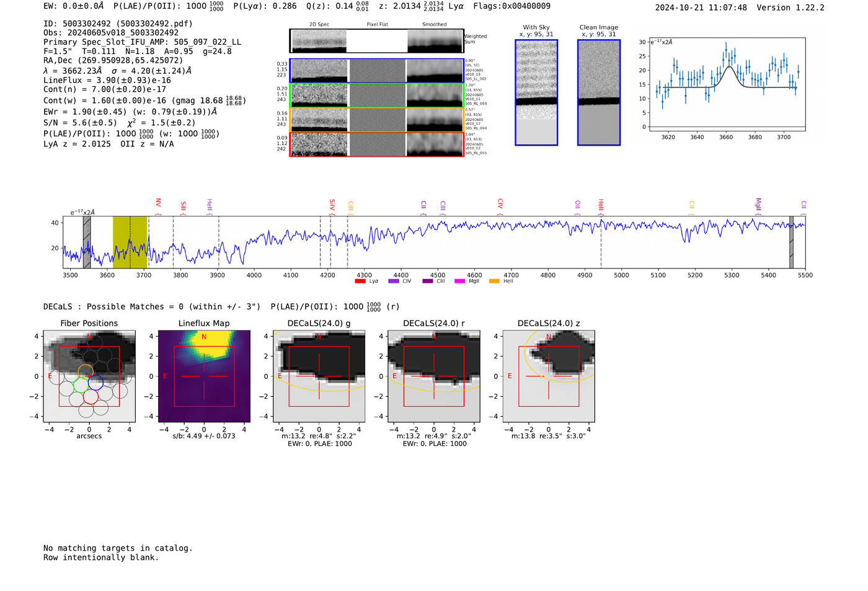Click 'Row intentionally blank.' text

click(x=101, y=558)
